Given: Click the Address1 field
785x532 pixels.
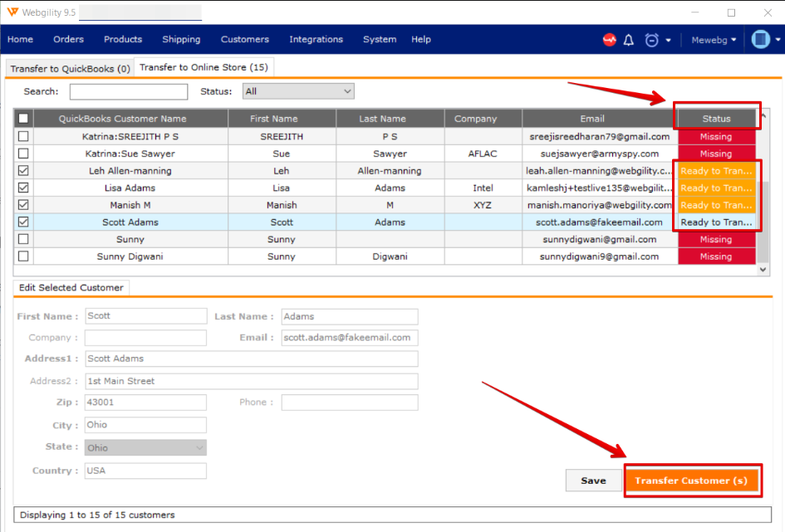Looking at the screenshot, I should (252, 359).
